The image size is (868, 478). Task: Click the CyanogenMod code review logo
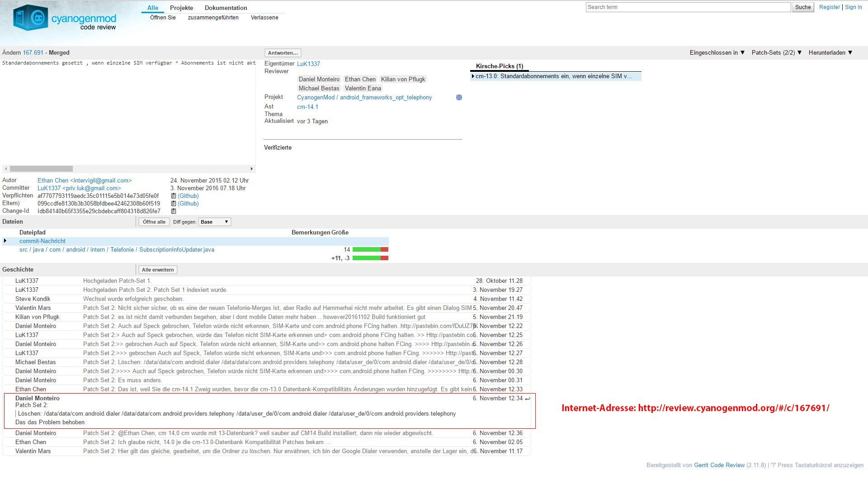tap(65, 19)
